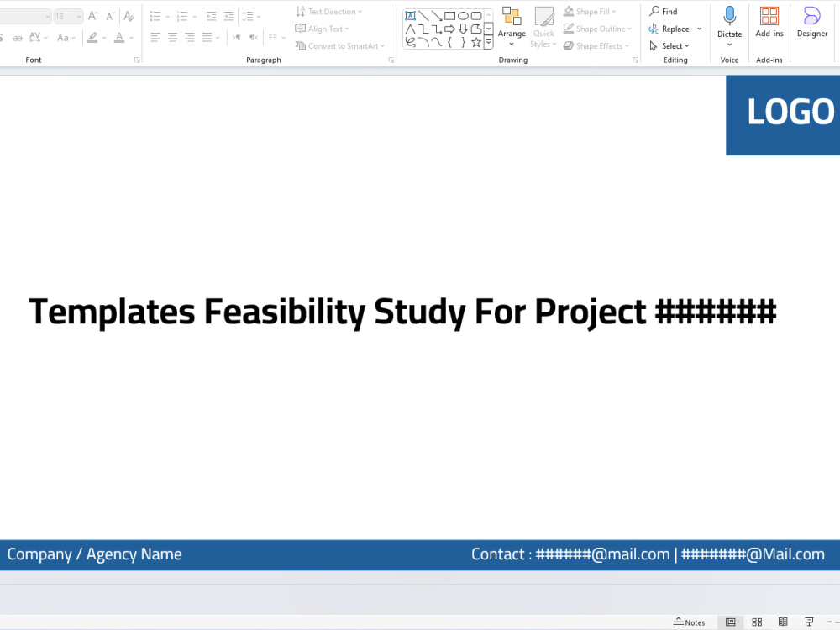Viewport: 840px width, 630px height.
Task: Increase font size with the larger A icon
Action: point(92,16)
